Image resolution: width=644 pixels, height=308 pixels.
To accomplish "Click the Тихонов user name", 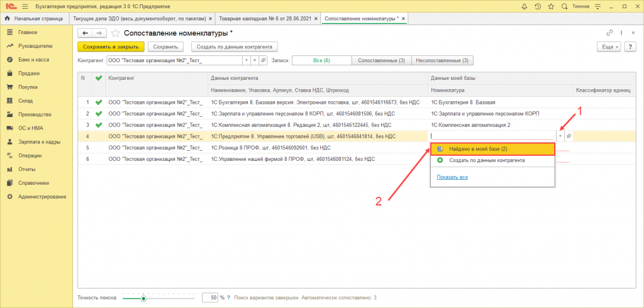I will [x=580, y=7].
